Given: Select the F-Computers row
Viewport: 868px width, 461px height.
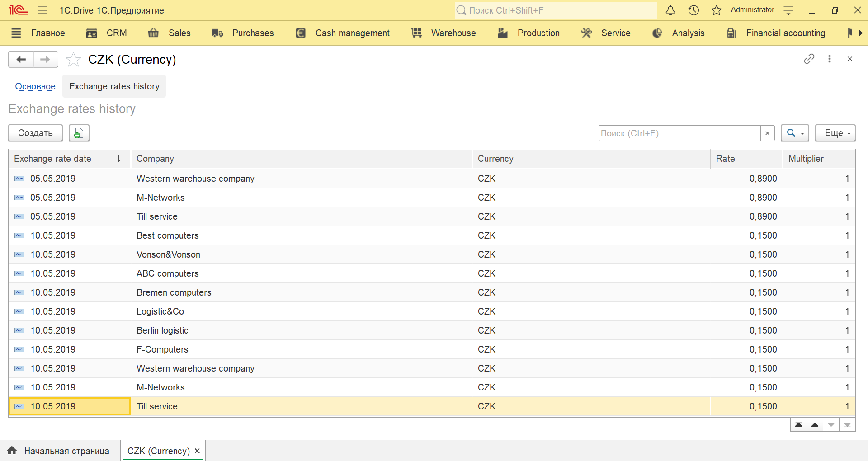Looking at the screenshot, I should 432,349.
